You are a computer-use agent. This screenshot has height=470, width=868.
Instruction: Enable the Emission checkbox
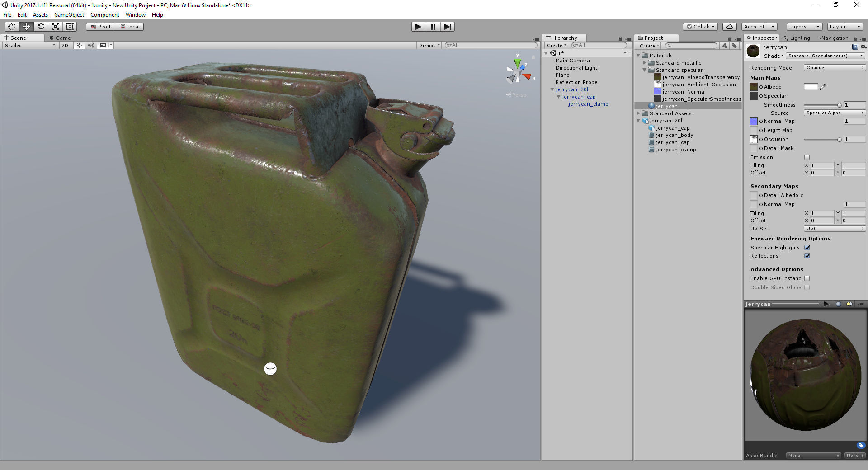[x=807, y=157]
